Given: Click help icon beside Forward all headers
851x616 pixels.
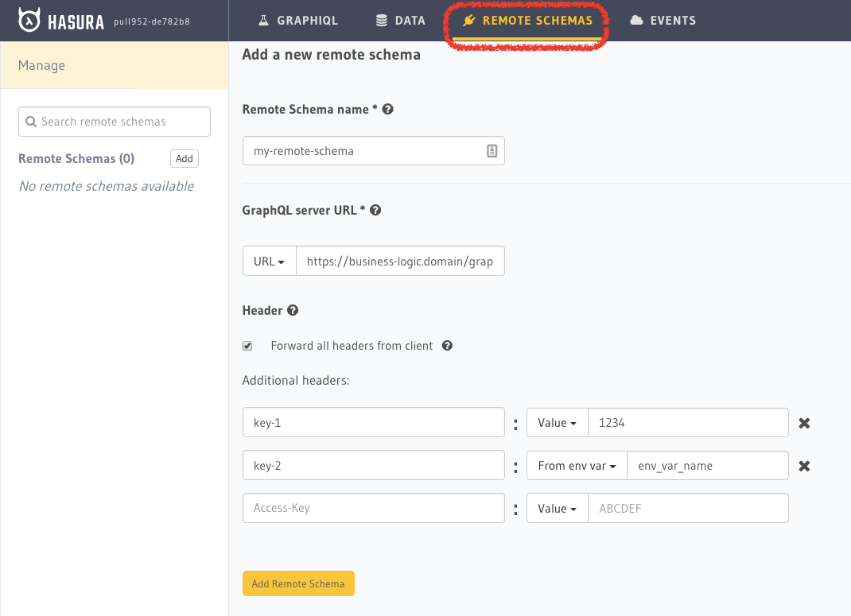Looking at the screenshot, I should (447, 346).
